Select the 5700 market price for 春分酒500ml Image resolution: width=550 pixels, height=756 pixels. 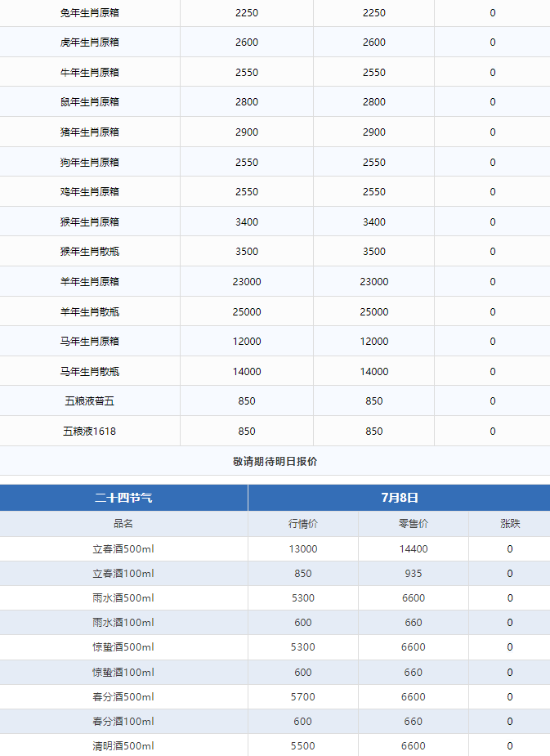click(302, 697)
